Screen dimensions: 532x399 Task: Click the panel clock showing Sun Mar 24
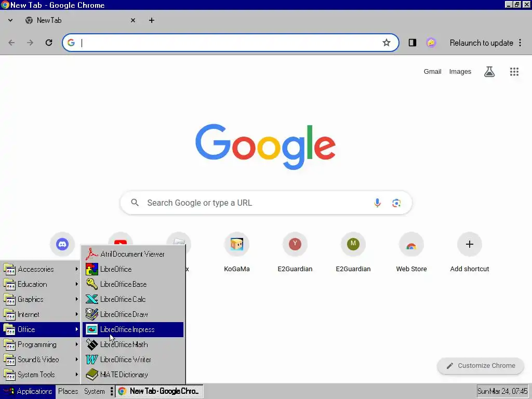[502, 391]
